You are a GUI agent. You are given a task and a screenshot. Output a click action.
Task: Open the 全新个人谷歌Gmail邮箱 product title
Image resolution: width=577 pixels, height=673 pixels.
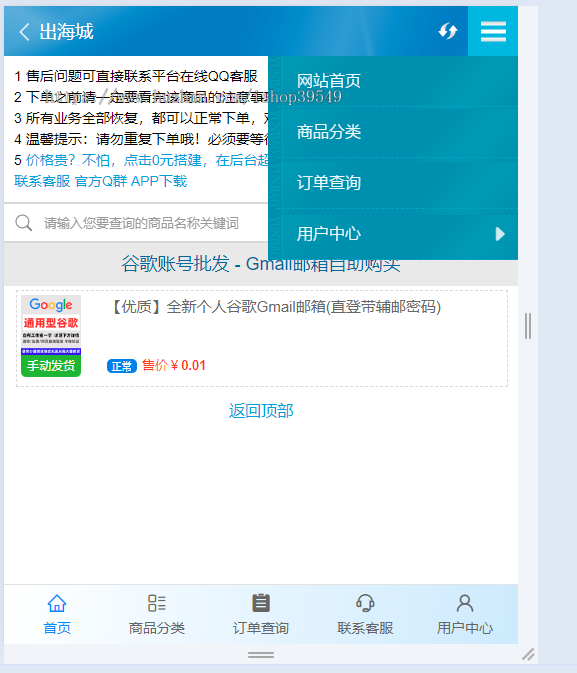pos(276,307)
